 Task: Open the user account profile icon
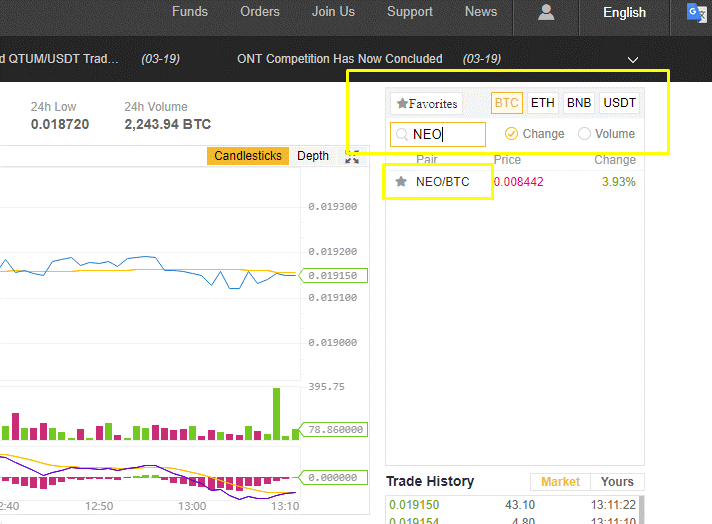point(546,12)
